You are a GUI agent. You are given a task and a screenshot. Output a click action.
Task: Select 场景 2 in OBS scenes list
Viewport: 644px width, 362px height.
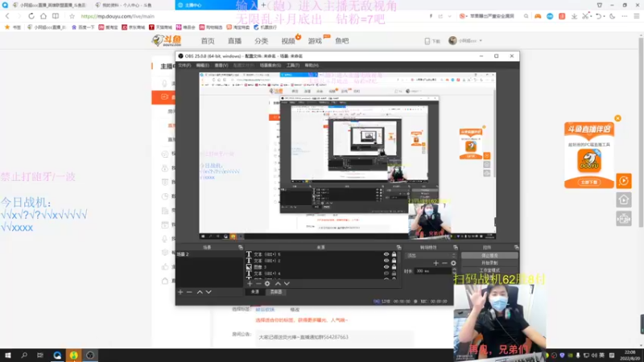click(209, 254)
